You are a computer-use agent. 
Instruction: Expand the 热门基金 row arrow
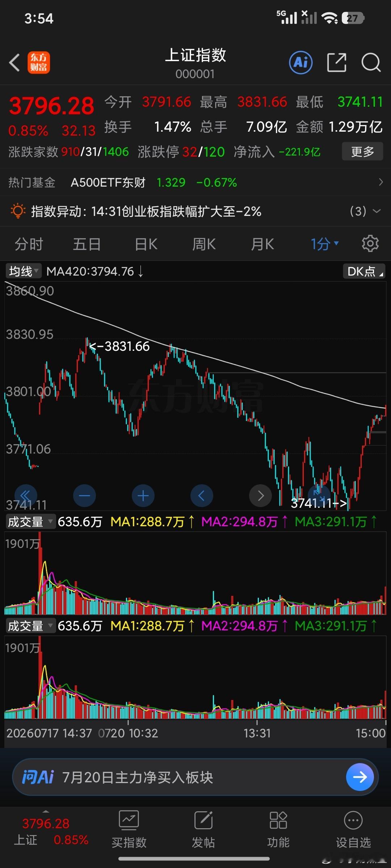point(381,182)
